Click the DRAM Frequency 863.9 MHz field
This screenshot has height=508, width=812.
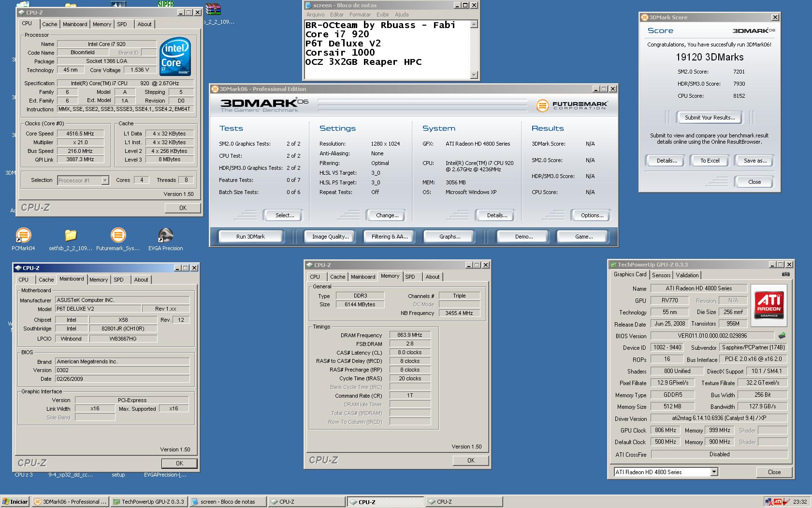pyautogui.click(x=410, y=335)
